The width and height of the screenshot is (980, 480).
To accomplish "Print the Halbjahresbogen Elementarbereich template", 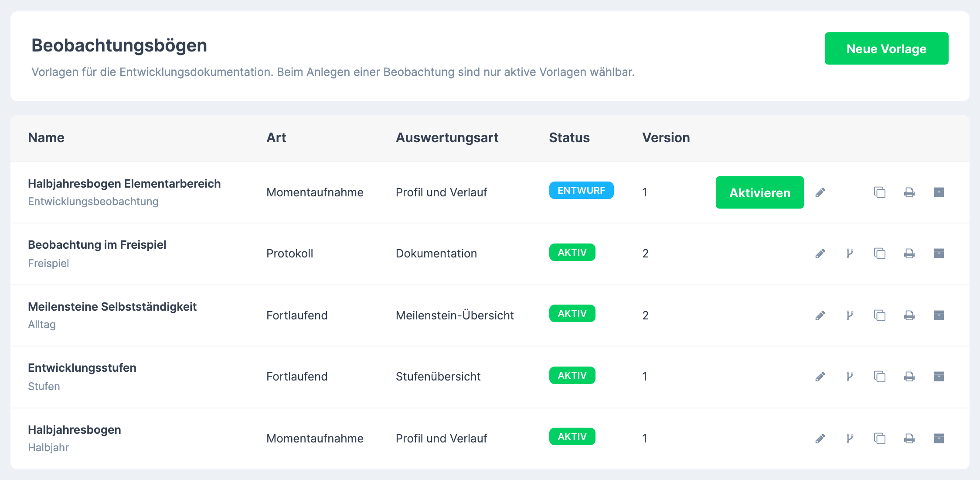I will click(909, 192).
